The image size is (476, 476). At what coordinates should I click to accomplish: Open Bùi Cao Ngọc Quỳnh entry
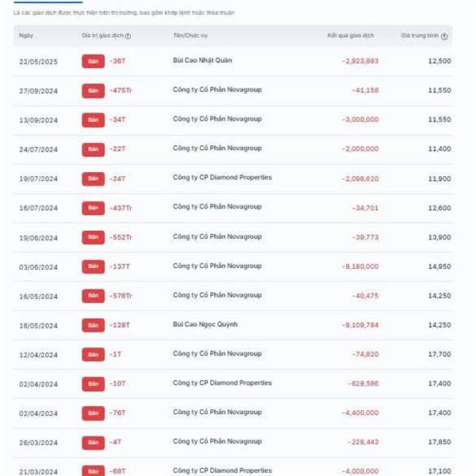point(205,324)
